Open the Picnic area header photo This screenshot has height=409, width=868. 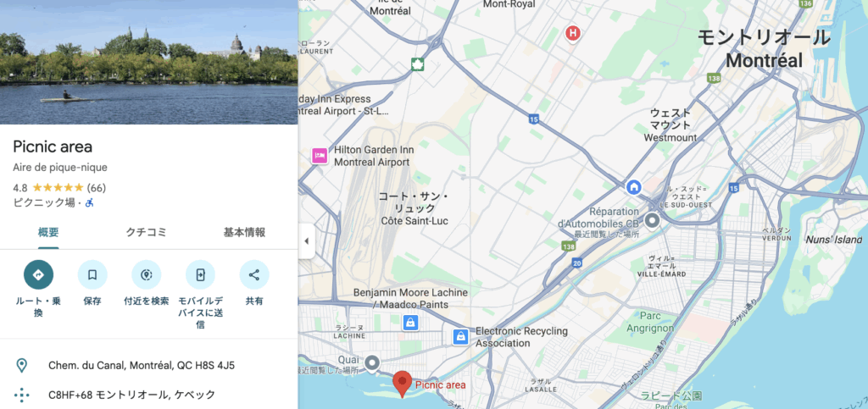click(149, 62)
